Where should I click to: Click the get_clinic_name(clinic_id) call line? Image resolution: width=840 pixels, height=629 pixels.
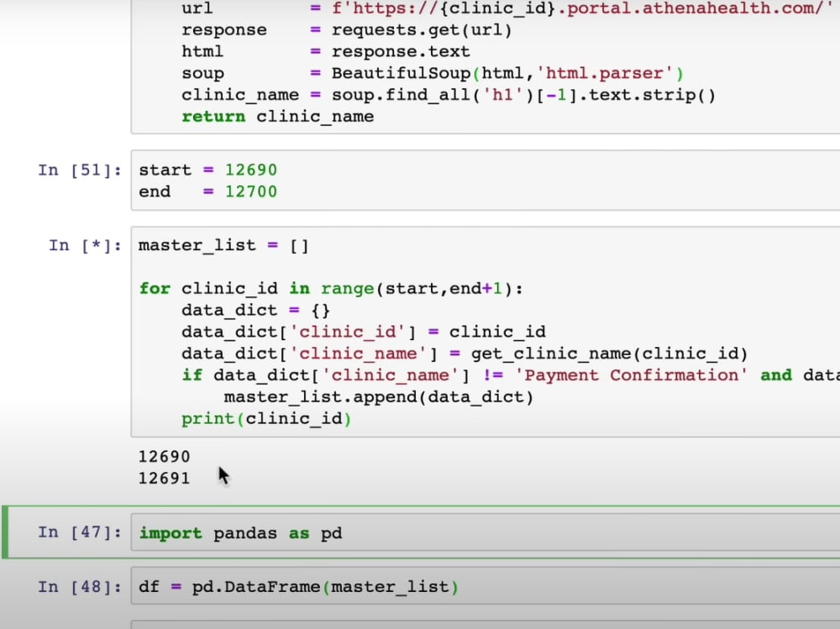point(465,354)
